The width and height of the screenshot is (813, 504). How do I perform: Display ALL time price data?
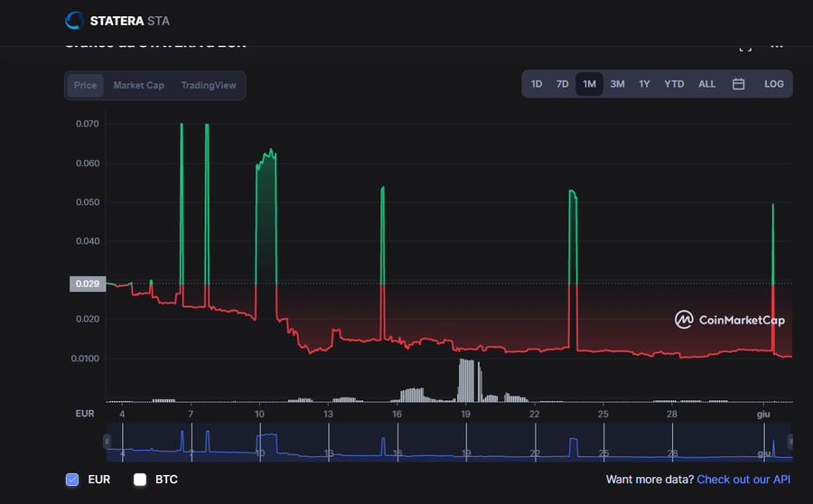point(706,84)
